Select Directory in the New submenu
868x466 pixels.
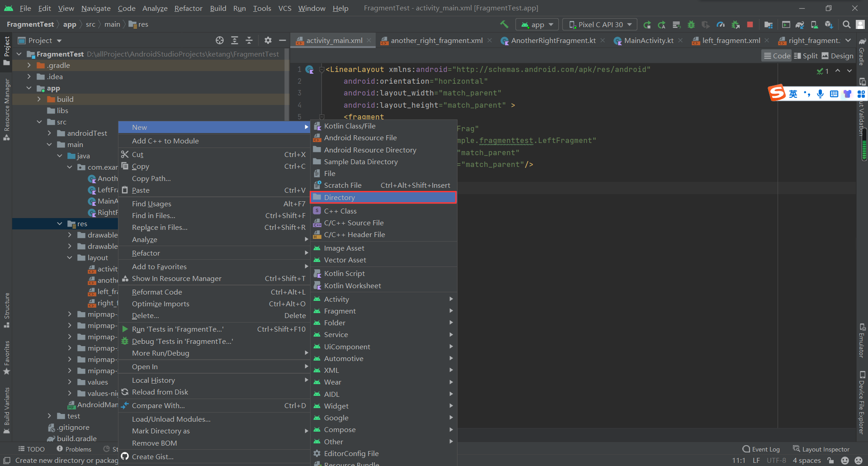[x=339, y=197]
